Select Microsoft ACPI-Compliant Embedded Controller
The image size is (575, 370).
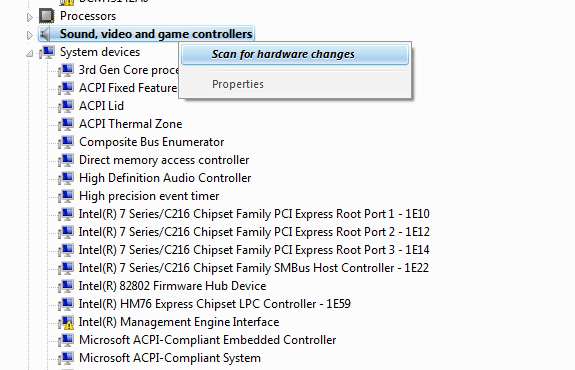[208, 340]
